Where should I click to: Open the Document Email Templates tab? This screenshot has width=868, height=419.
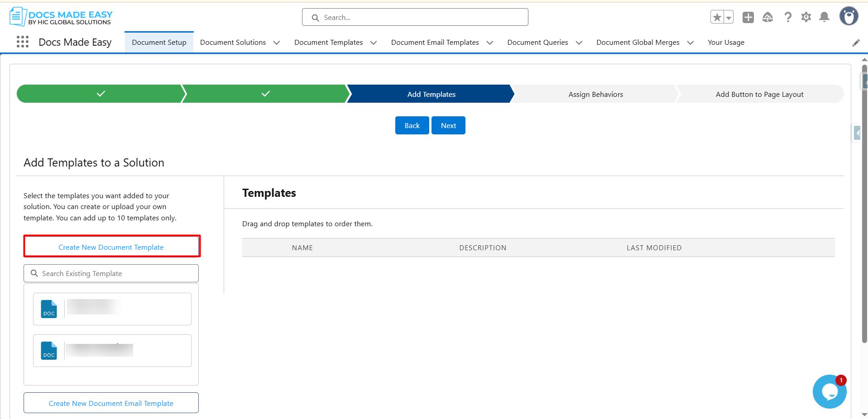435,42
